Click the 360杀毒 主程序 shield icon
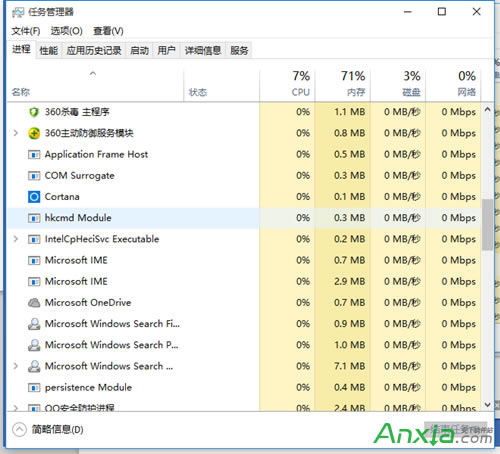 (x=34, y=112)
